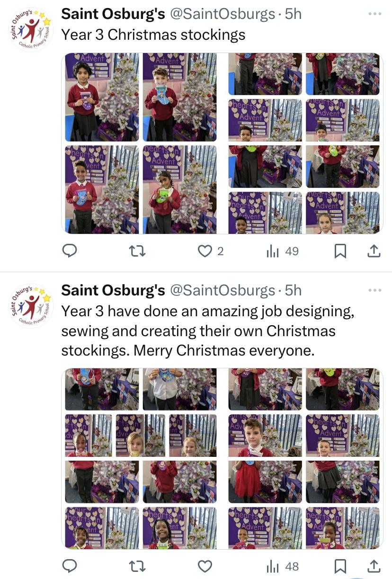The height and width of the screenshot is (579, 392).
Task: Share the second tweet with upload icon
Action: coord(374,566)
